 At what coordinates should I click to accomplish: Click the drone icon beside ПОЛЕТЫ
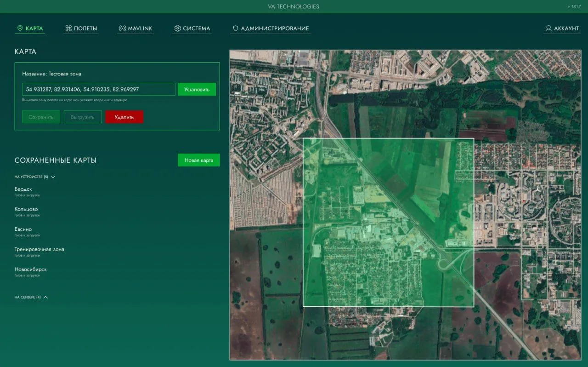point(68,29)
